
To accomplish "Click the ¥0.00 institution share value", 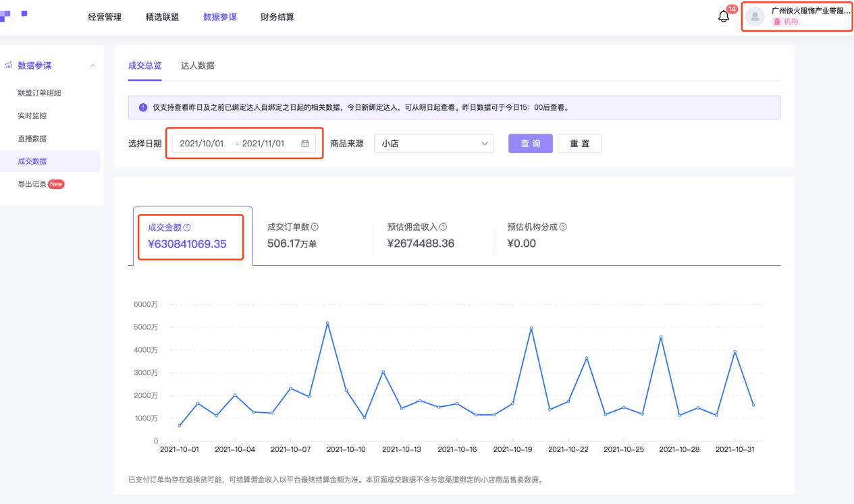I will 521,244.
